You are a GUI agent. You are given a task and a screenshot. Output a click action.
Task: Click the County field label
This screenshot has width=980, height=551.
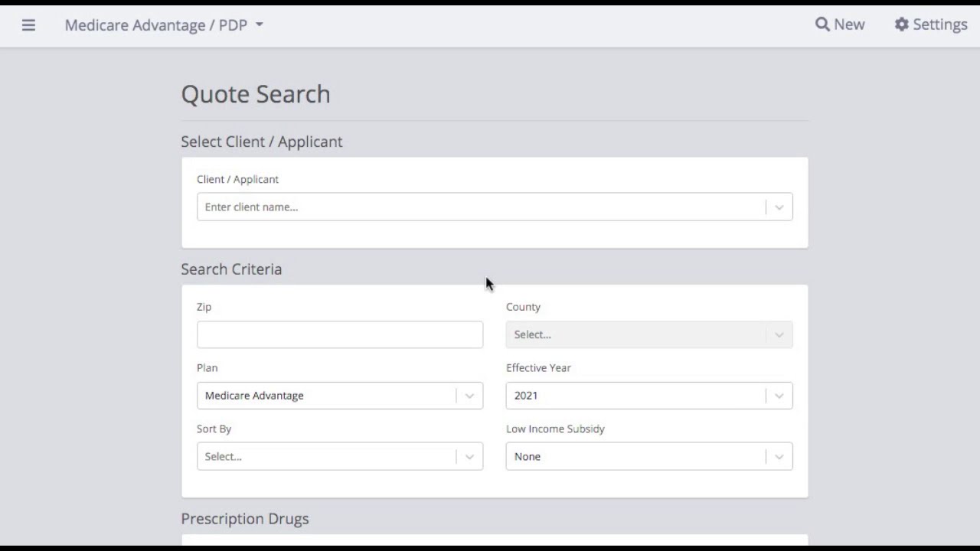click(523, 307)
